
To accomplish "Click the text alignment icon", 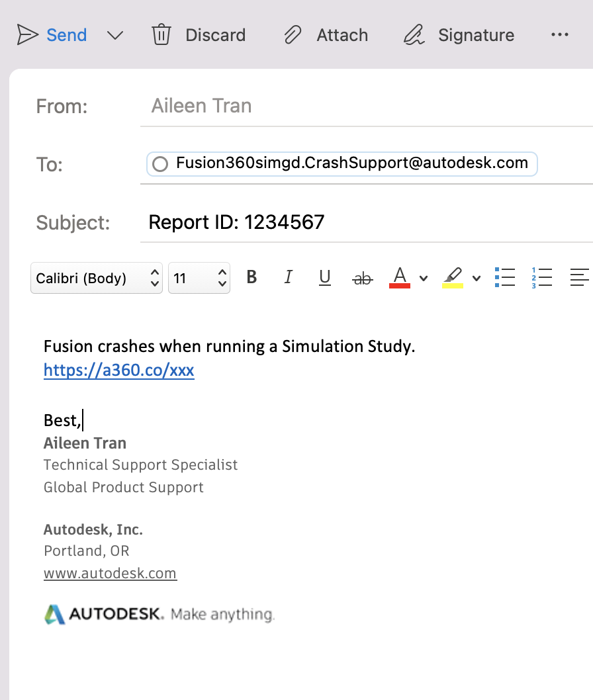I will pyautogui.click(x=580, y=277).
